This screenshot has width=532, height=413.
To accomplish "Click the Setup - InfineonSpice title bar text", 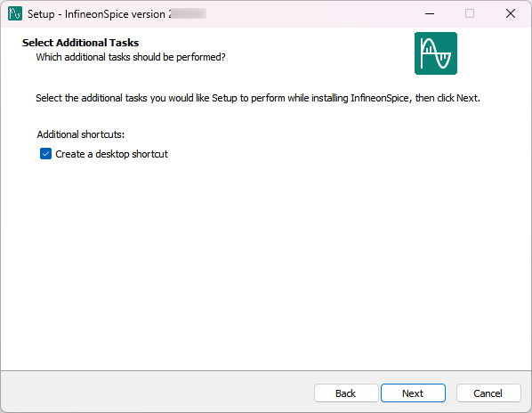I will tap(96, 14).
